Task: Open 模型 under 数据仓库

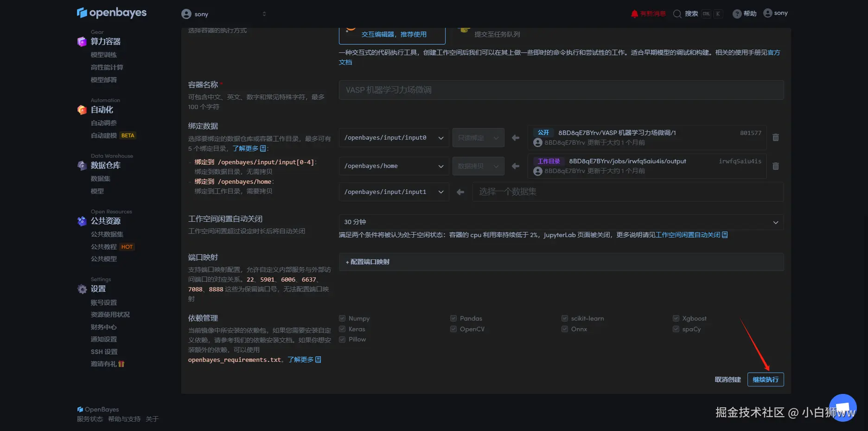Action: click(x=97, y=191)
